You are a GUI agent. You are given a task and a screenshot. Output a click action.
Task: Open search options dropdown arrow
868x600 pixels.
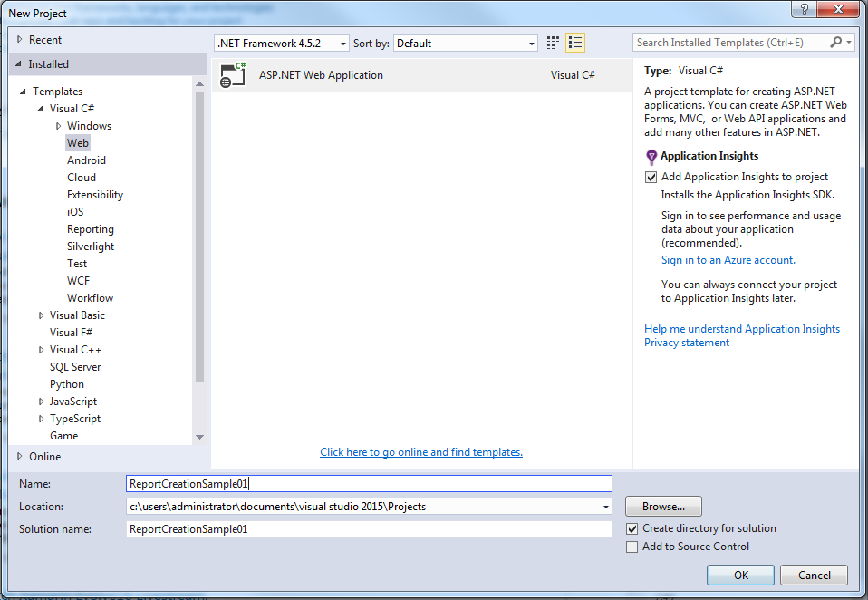849,42
